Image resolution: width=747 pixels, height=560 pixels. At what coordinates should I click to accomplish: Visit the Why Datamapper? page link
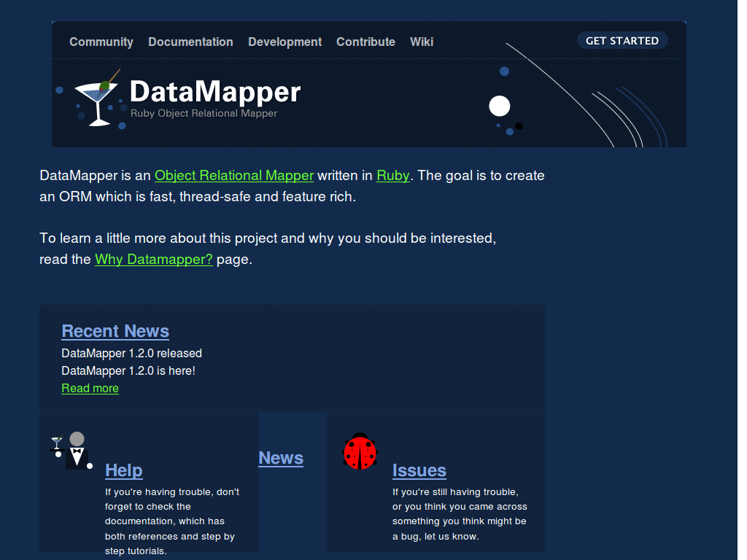(154, 259)
